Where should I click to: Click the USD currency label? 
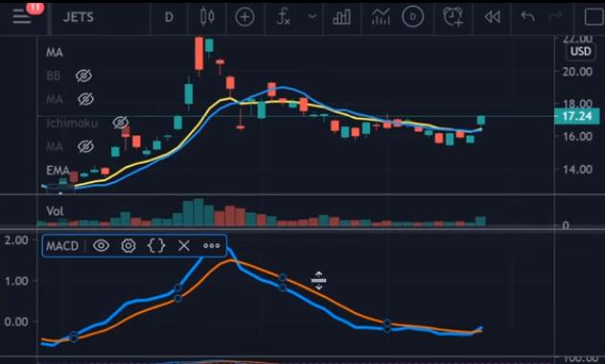[x=581, y=52]
